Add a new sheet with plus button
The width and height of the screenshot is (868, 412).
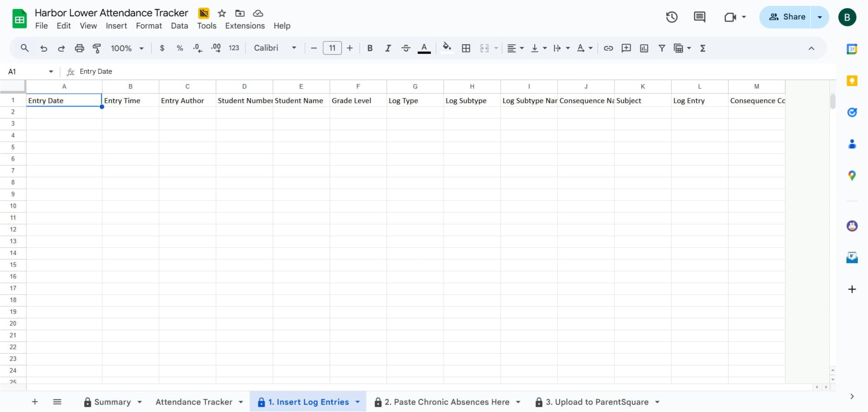pyautogui.click(x=35, y=402)
